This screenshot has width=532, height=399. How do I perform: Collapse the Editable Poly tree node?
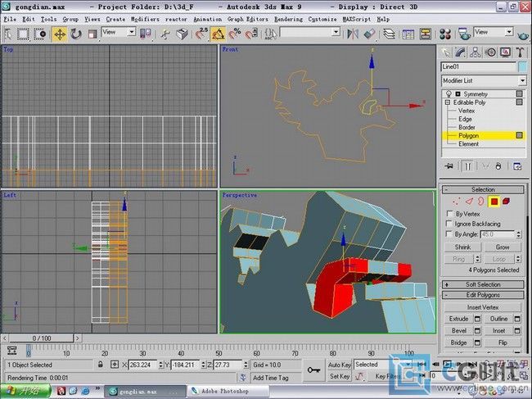(x=448, y=102)
